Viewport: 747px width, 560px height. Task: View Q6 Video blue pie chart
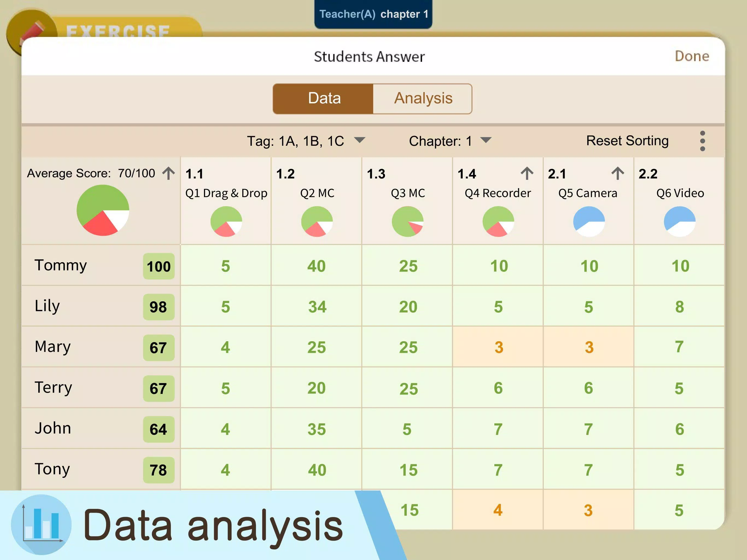pos(679,221)
